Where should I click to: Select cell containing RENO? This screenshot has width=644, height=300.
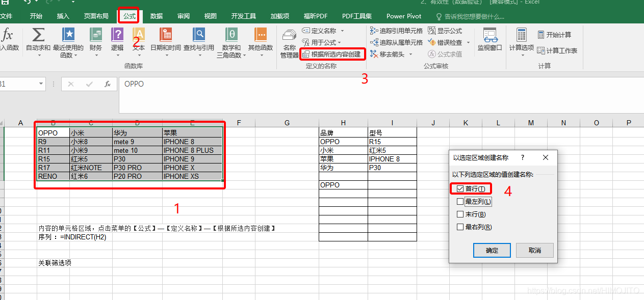point(53,176)
